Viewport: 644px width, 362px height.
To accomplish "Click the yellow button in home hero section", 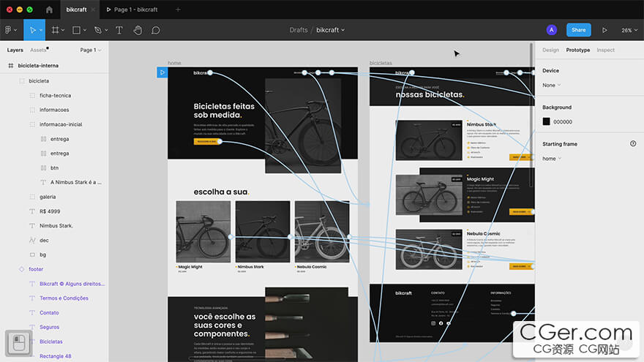I will pos(206,142).
